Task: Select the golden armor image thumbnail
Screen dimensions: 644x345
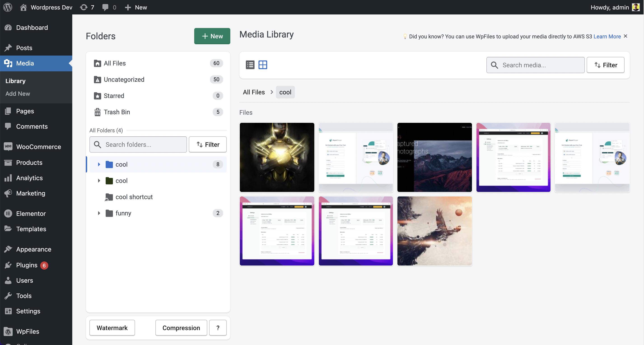Action: point(277,157)
